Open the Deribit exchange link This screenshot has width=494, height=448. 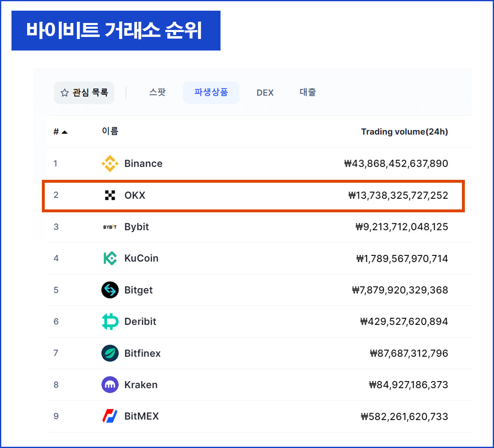point(140,322)
